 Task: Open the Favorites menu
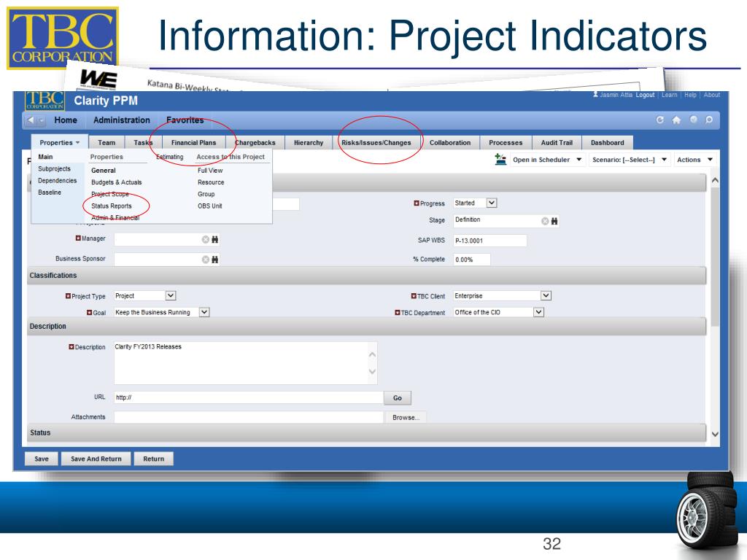point(185,120)
